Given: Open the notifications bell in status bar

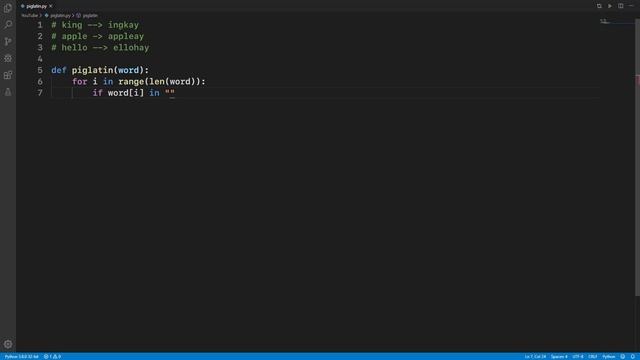Looking at the screenshot, I should point(633,357).
